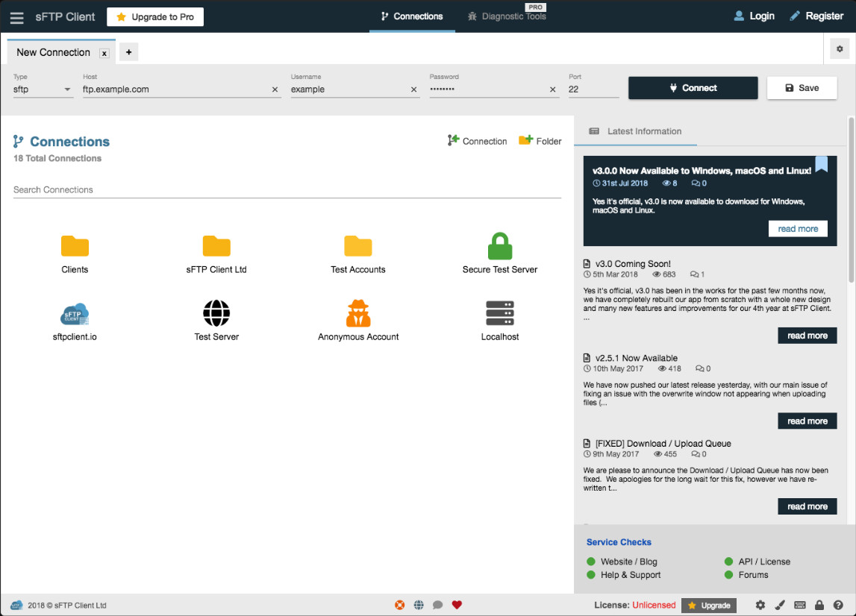This screenshot has width=856, height=616.
Task: Open the hamburger main menu
Action: [x=17, y=17]
